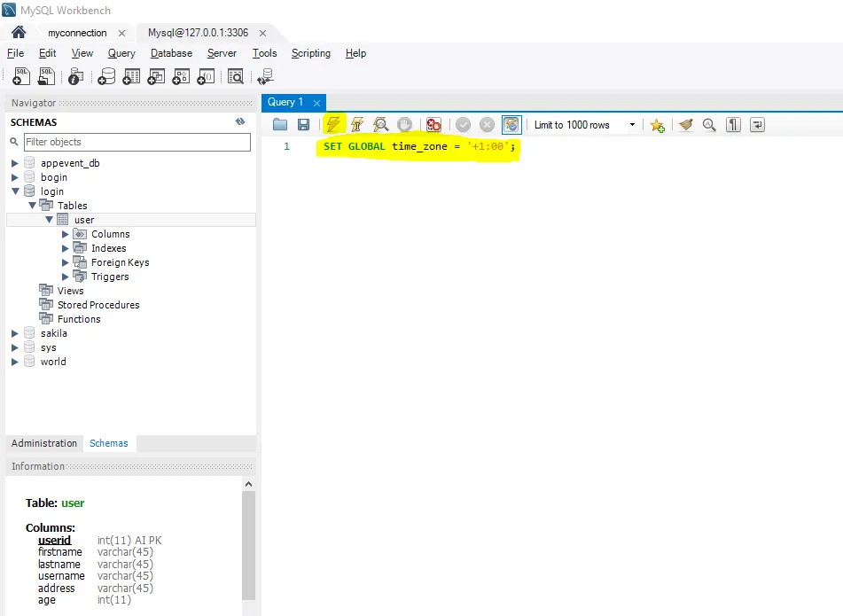Commit the transaction checkmark icon

click(463, 125)
